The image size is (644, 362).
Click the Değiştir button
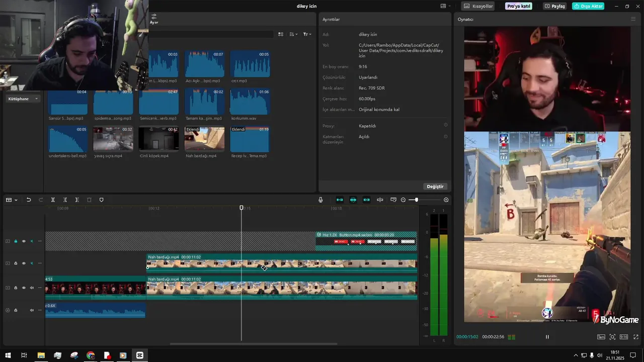pyautogui.click(x=435, y=187)
